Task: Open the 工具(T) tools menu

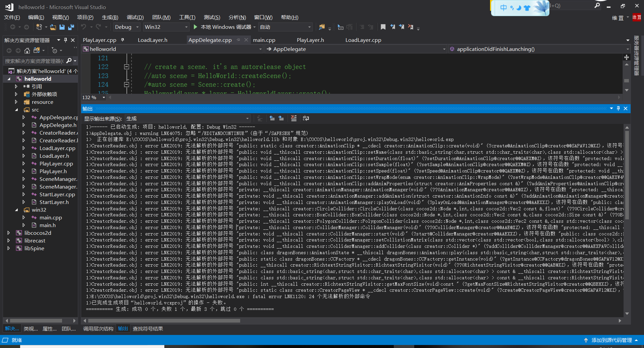Action: [187, 17]
